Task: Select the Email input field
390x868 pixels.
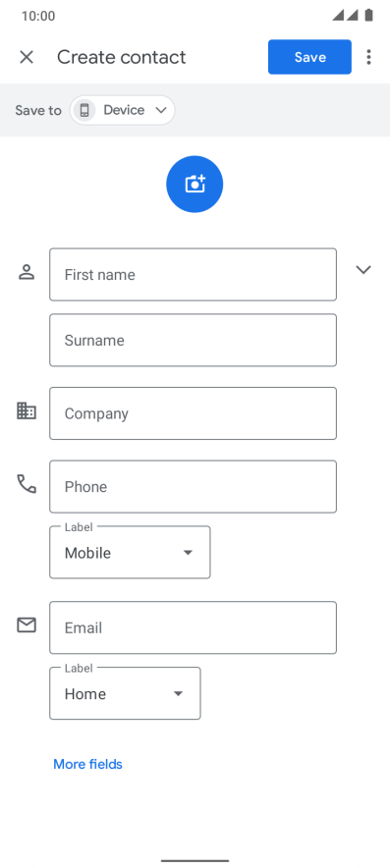Action: pos(193,627)
